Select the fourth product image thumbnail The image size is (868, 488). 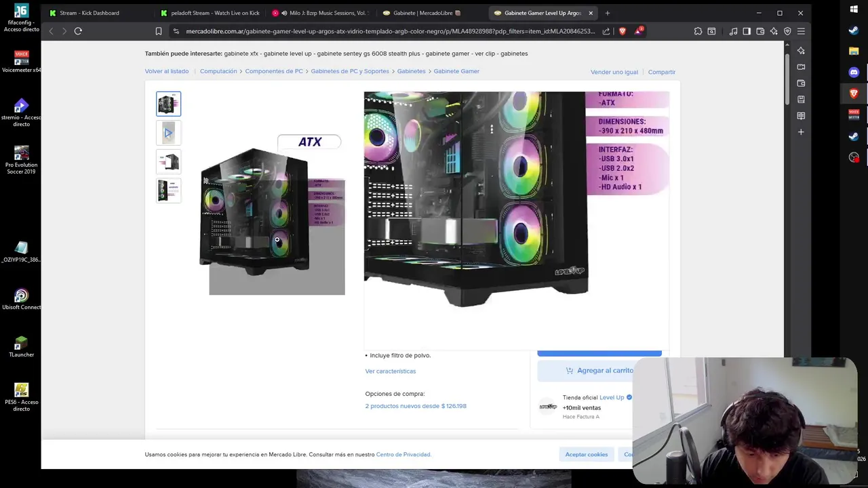point(169,190)
